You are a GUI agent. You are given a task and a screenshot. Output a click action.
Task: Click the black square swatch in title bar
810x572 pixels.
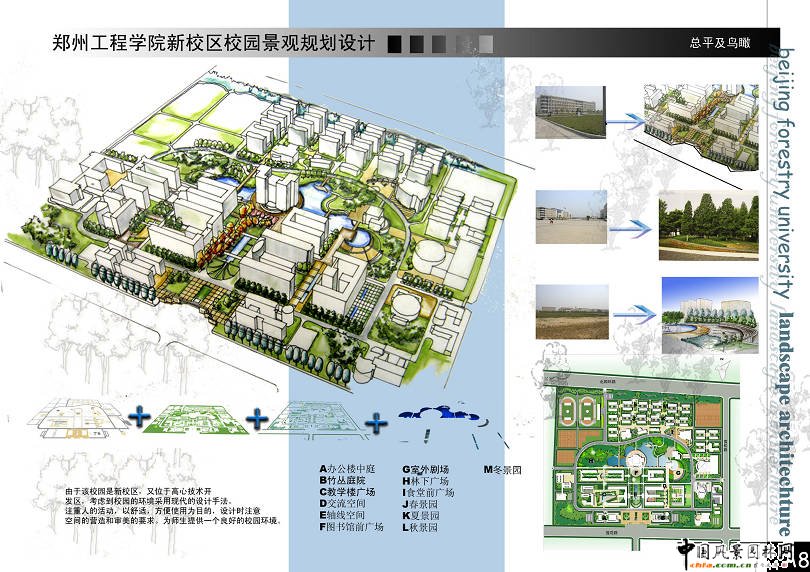[x=394, y=44]
